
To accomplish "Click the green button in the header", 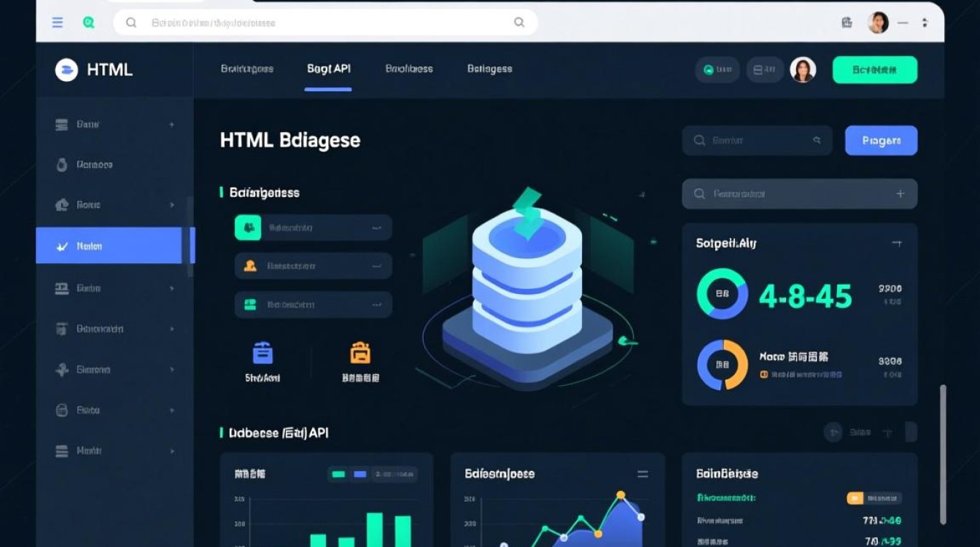I will coord(874,70).
